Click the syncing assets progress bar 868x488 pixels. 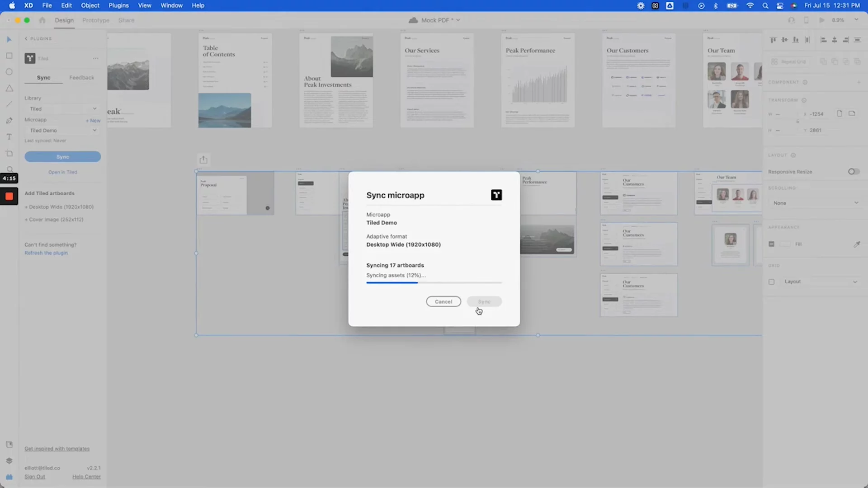434,283
